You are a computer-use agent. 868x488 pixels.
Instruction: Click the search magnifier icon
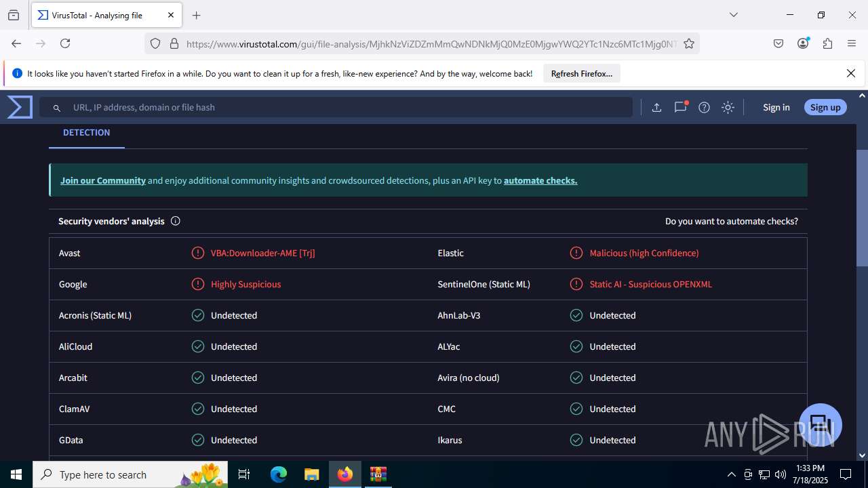pos(57,108)
